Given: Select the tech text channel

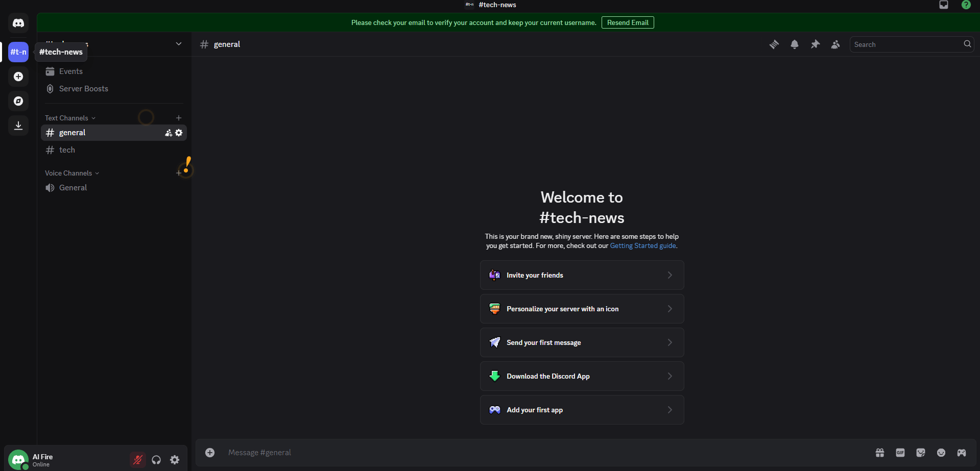Looking at the screenshot, I should pyautogui.click(x=113, y=150).
